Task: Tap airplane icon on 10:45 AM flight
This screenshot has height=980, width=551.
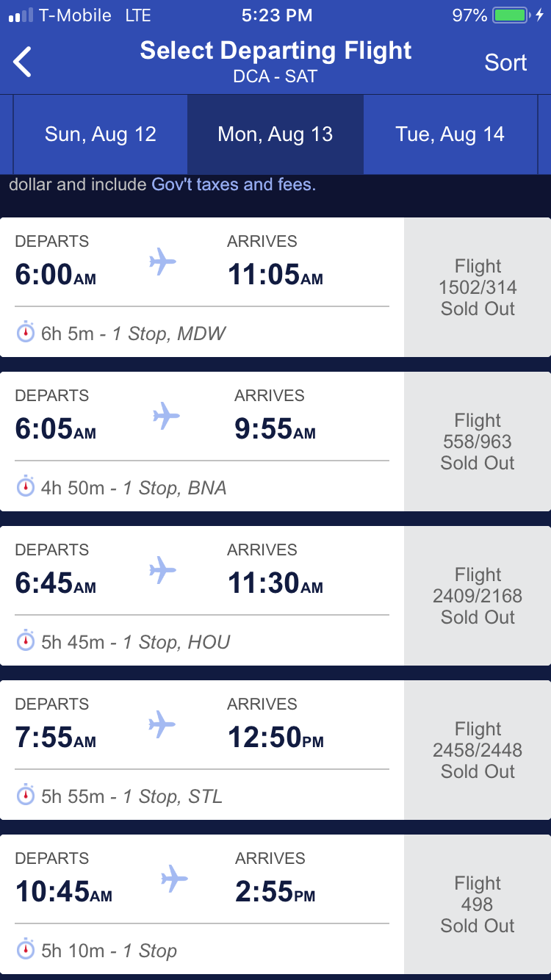Action: pos(174,879)
